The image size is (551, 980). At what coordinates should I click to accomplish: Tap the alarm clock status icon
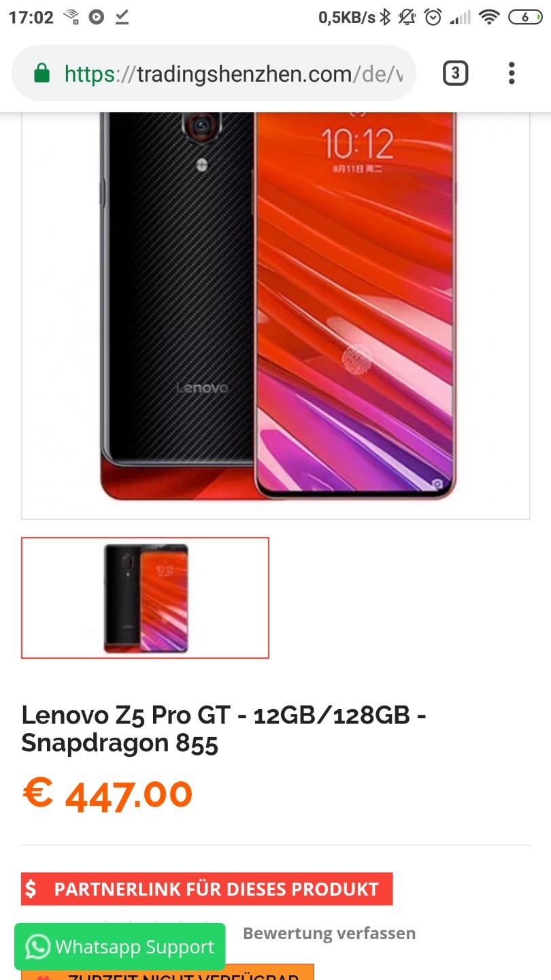coord(433,17)
